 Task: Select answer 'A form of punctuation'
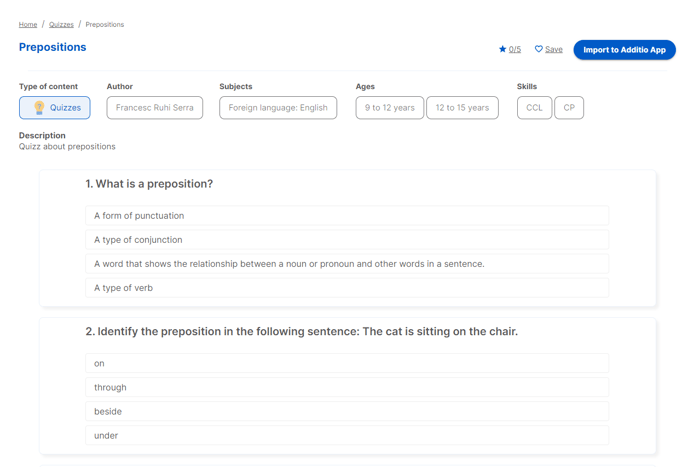(347, 216)
